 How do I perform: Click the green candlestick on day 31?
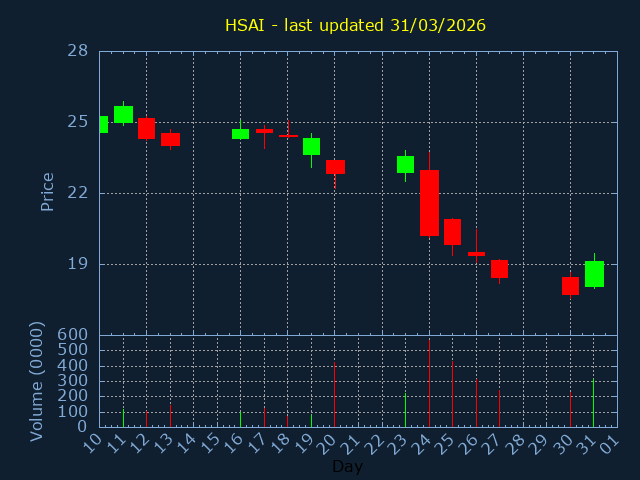pyautogui.click(x=594, y=274)
